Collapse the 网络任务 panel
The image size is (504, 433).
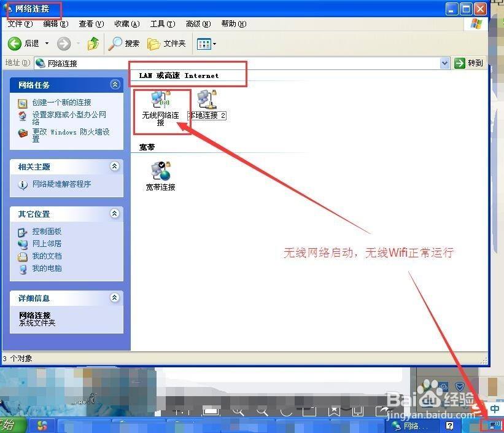115,85
